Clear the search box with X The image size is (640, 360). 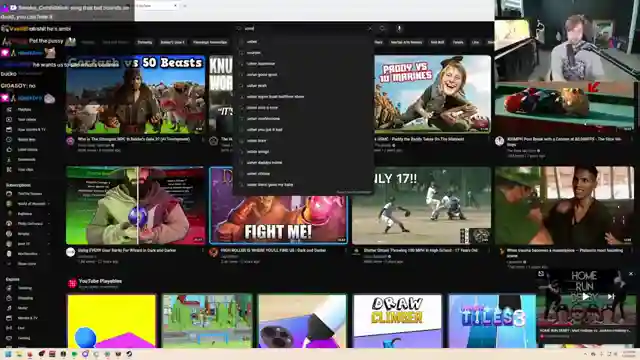click(370, 29)
